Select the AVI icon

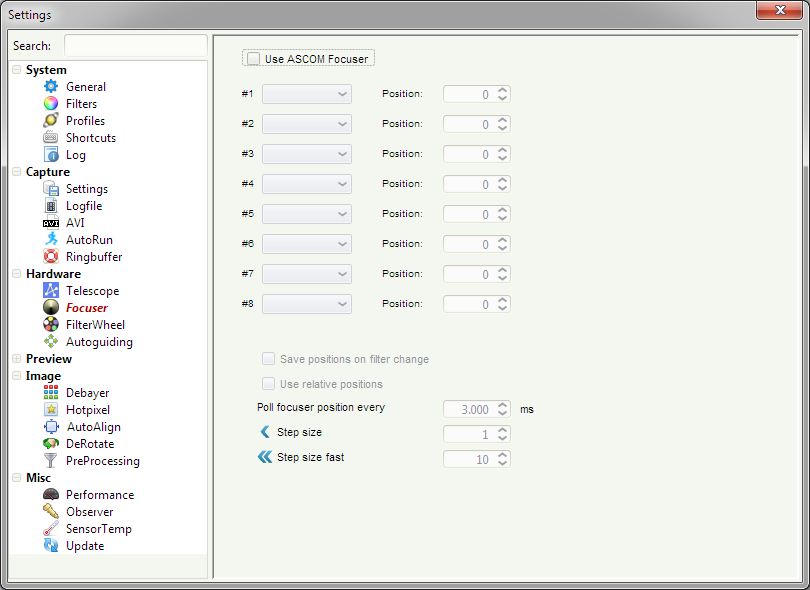click(51, 223)
